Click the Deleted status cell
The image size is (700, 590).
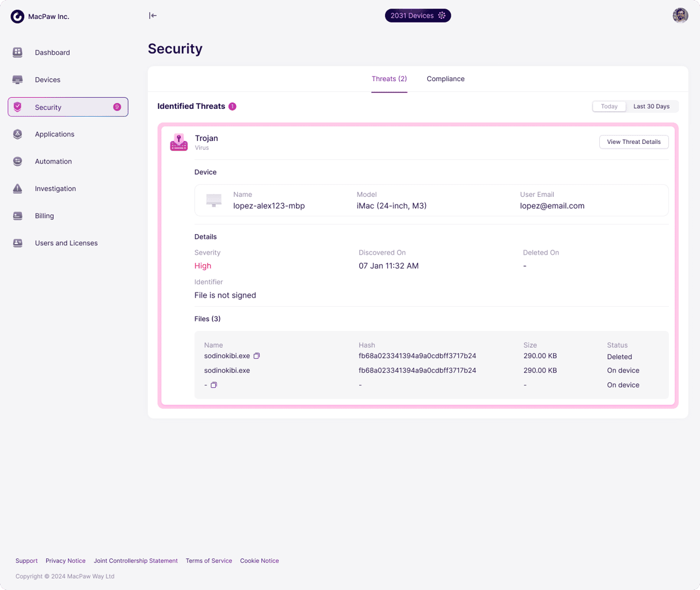click(x=619, y=357)
